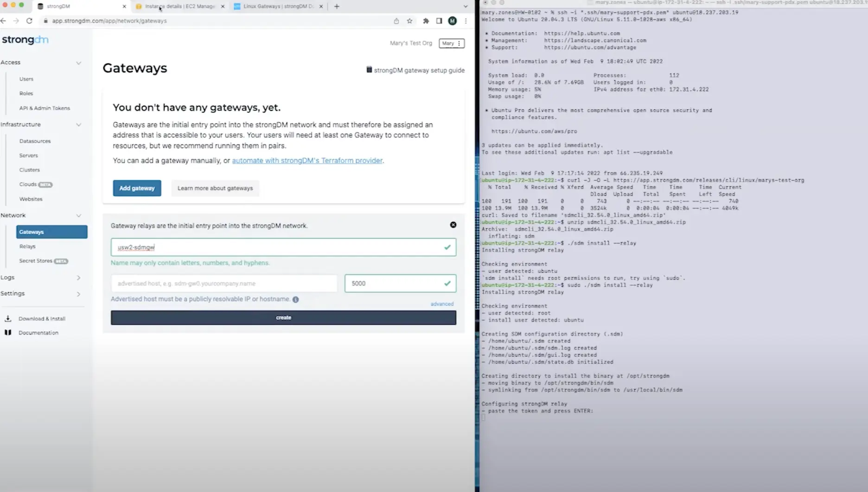Select Relays in the Network menu

[27, 246]
